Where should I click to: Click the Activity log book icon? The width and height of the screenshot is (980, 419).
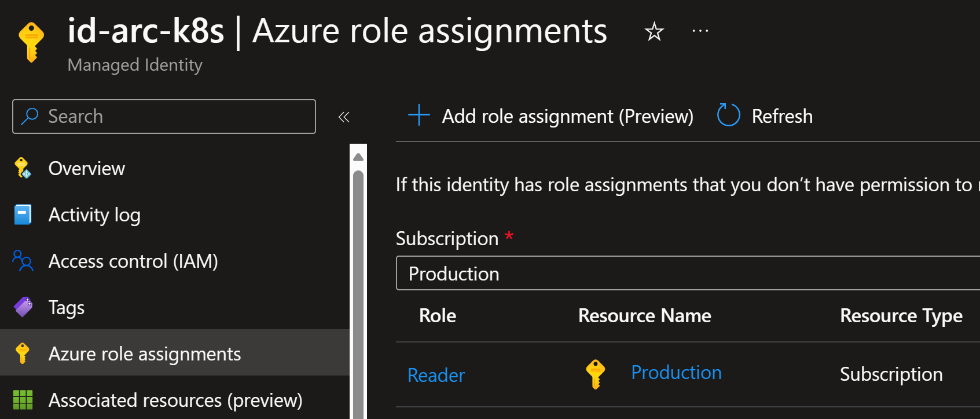pos(23,214)
